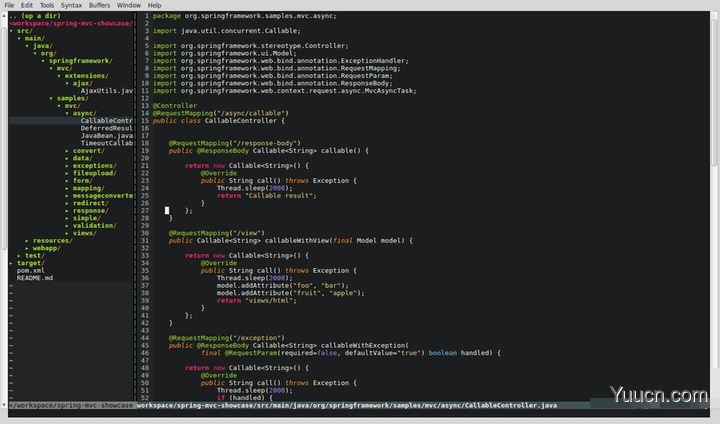
Task: Click the file tree status line
Action: coord(71,406)
